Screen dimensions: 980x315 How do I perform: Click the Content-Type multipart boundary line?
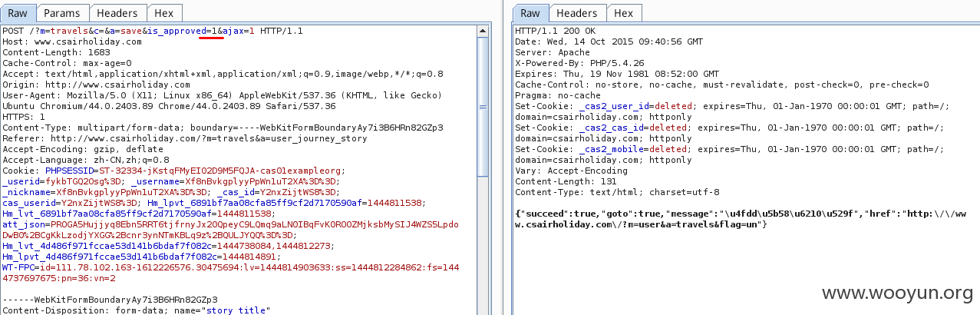(x=223, y=128)
